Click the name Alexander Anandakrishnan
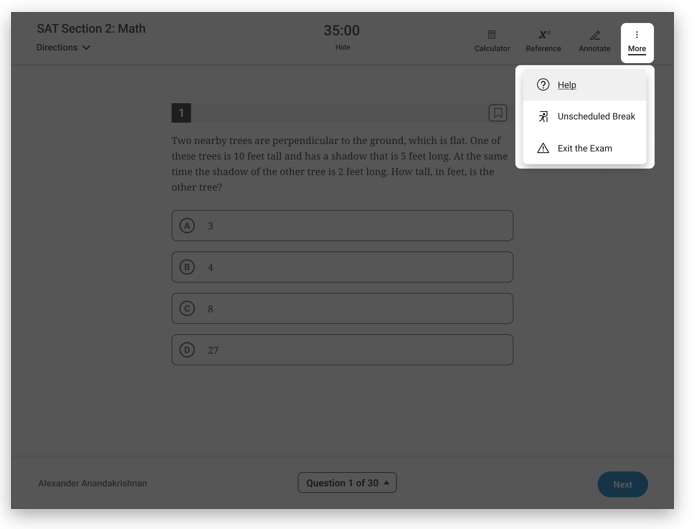 coord(92,483)
